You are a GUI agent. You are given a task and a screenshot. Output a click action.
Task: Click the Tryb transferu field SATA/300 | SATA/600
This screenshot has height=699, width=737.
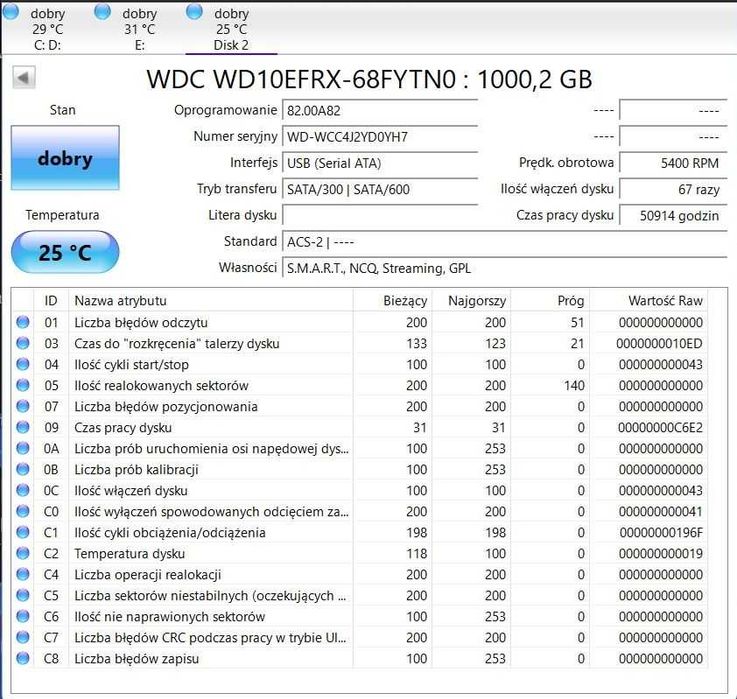pyautogui.click(x=380, y=189)
